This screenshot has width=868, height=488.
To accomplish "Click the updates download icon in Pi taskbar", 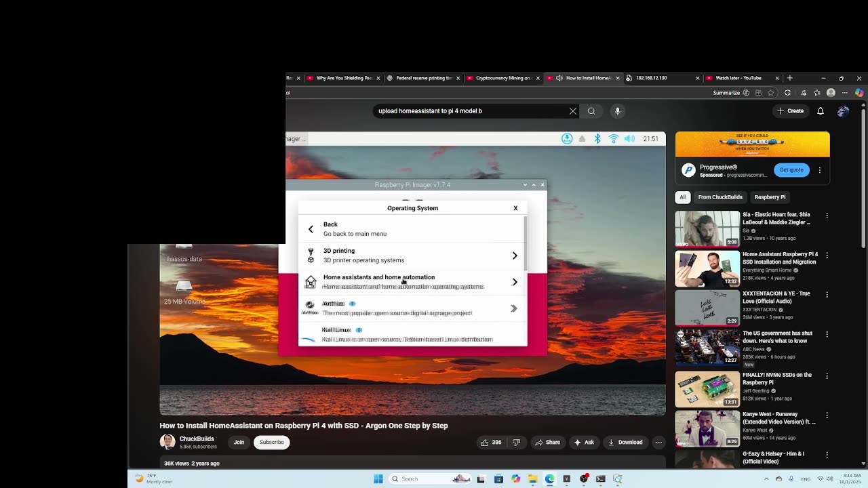I will tap(567, 139).
